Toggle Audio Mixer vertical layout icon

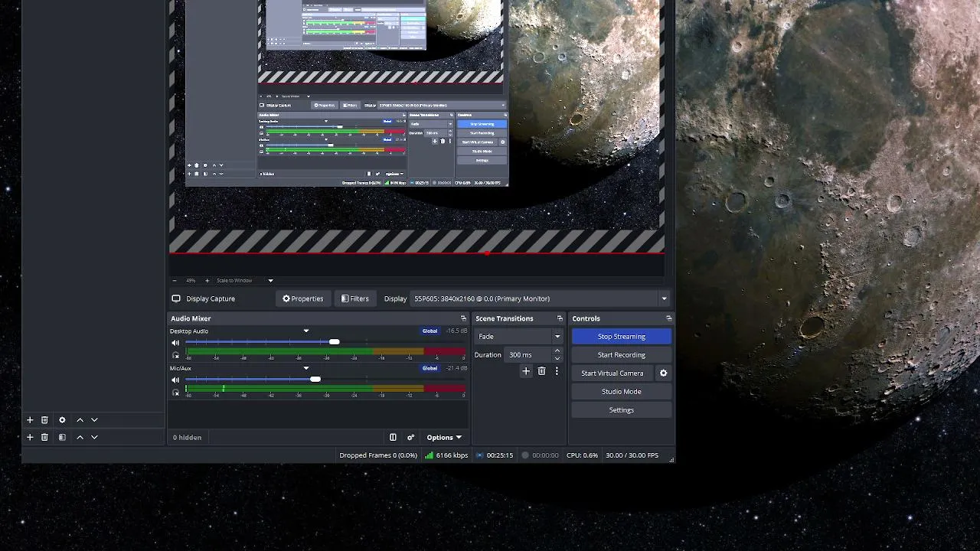tap(393, 438)
